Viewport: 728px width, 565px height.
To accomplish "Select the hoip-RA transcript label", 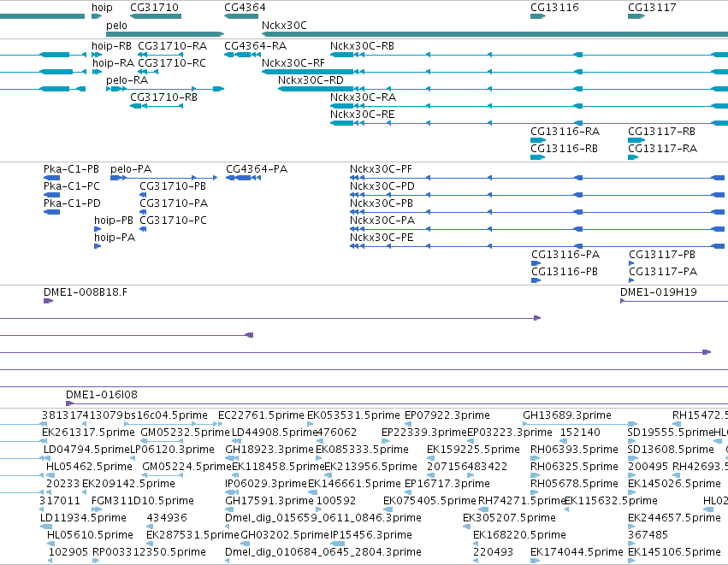I will (x=113, y=63).
